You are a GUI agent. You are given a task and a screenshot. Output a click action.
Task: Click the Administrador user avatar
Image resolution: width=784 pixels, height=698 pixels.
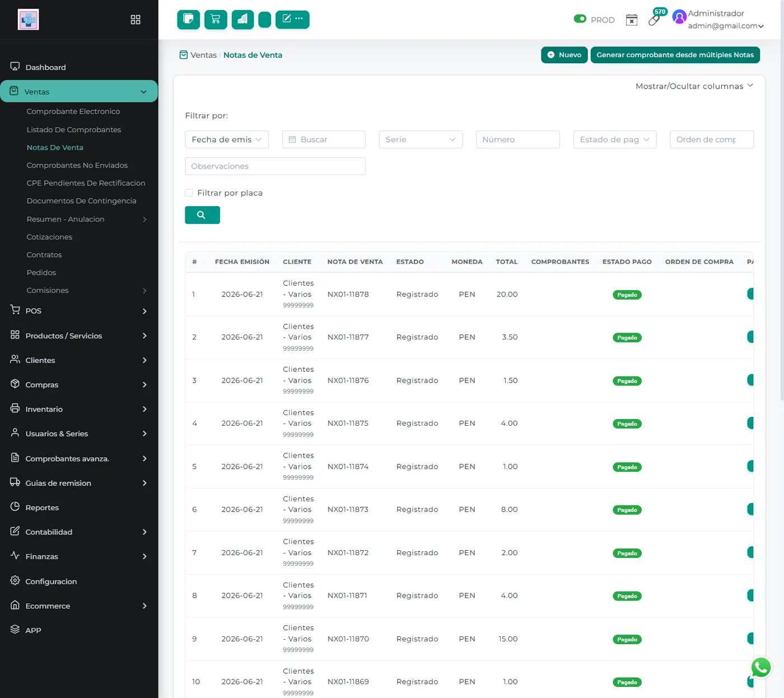[679, 17]
